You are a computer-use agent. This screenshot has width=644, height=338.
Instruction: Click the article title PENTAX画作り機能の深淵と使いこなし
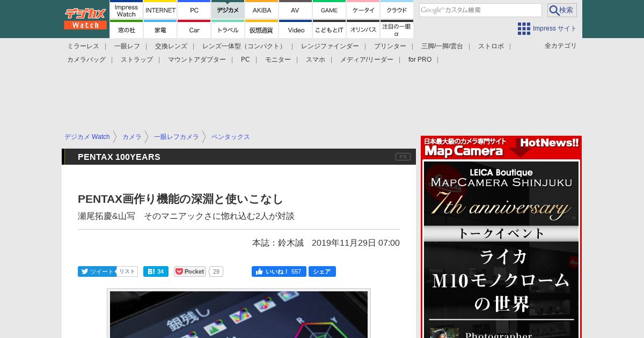pos(180,199)
